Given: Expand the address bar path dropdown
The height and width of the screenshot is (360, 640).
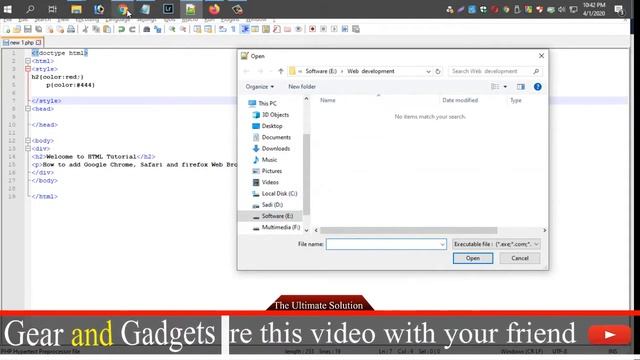Looking at the screenshot, I should [428, 71].
